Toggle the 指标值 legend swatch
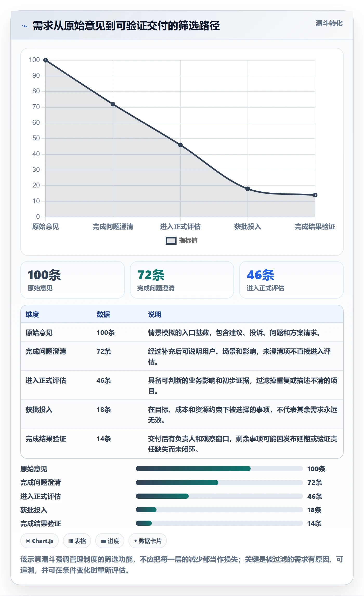This screenshot has height=596, width=364. 171,241
